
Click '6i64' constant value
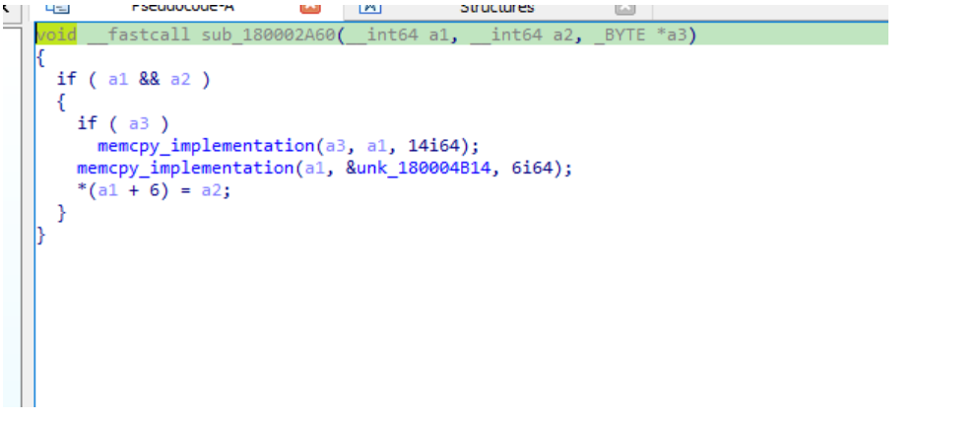tap(532, 169)
